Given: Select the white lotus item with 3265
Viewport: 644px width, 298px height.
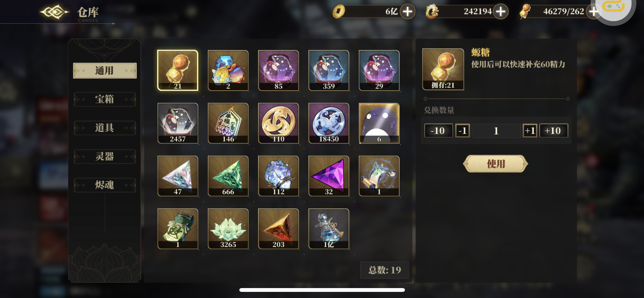Looking at the screenshot, I should coord(228,229).
